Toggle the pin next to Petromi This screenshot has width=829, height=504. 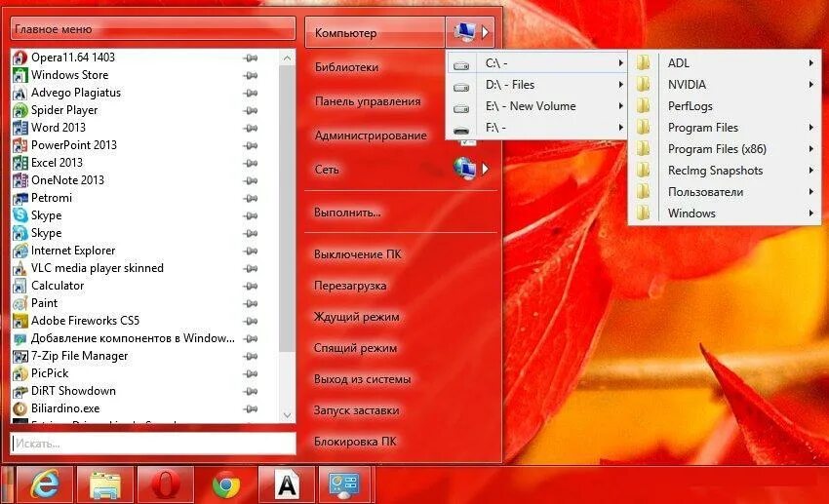[251, 198]
